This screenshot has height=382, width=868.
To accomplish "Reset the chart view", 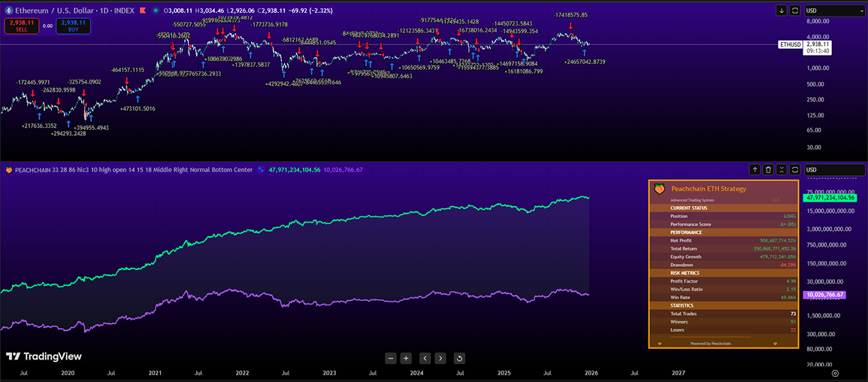I will point(459,359).
